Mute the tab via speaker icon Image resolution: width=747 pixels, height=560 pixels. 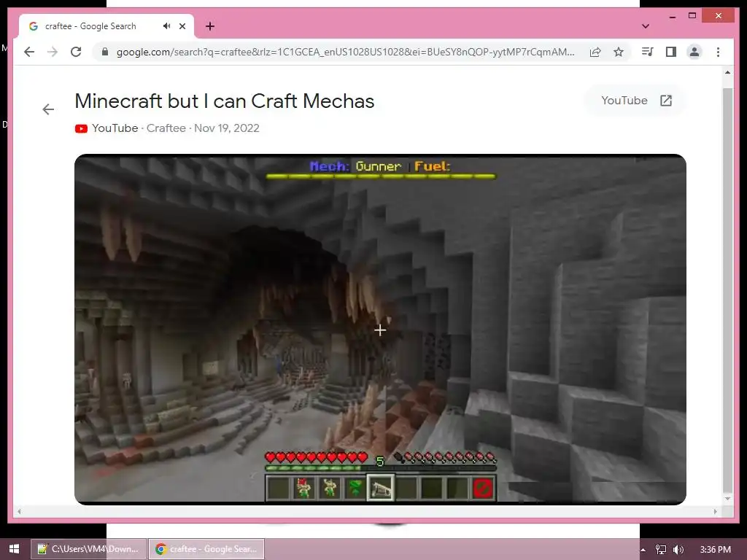(166, 26)
